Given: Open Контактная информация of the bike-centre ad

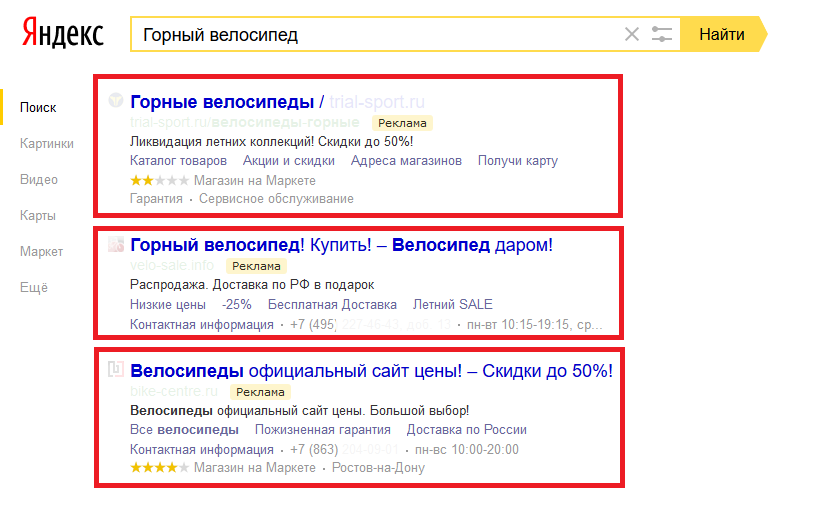Looking at the screenshot, I should [x=202, y=450].
